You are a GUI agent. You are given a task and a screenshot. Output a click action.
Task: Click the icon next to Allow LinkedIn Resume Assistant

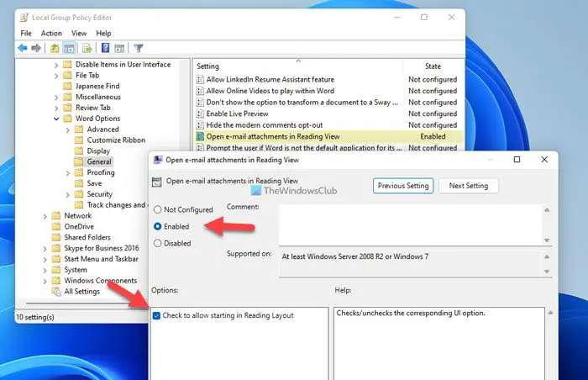tap(200, 80)
